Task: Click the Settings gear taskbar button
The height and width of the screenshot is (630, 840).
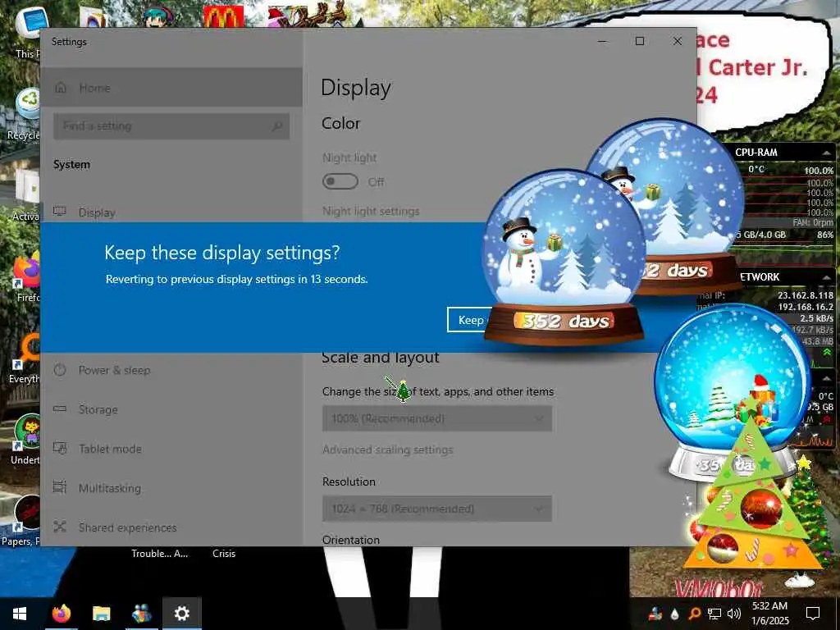Action: (181, 614)
